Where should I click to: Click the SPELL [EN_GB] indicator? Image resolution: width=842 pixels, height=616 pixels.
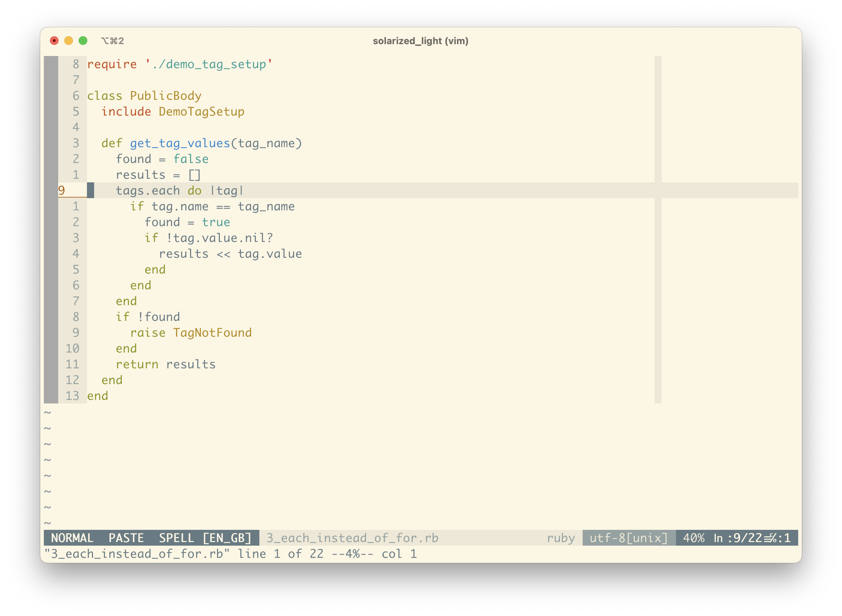(205, 538)
